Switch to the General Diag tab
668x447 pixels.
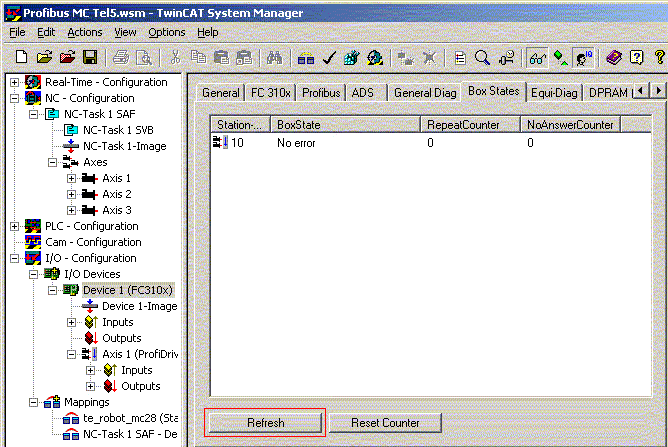click(425, 92)
